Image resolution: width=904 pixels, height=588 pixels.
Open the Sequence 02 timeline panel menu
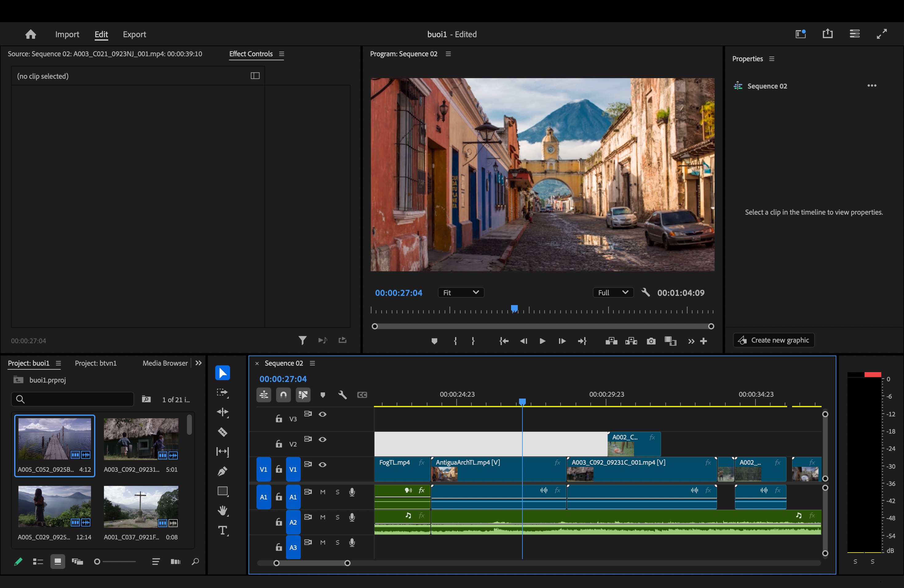coord(313,364)
